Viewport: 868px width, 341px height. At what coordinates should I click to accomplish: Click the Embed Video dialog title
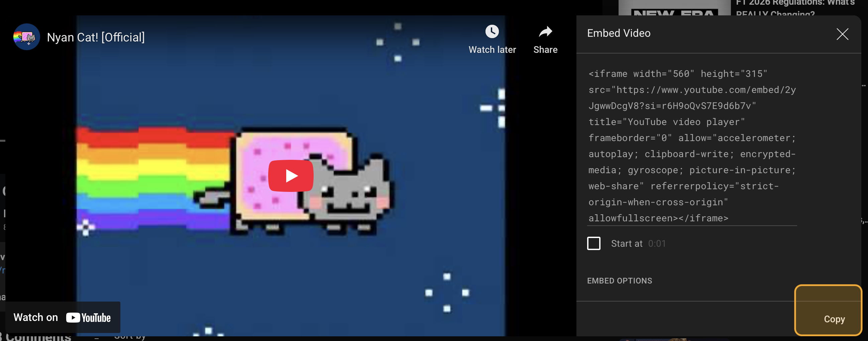pyautogui.click(x=619, y=33)
